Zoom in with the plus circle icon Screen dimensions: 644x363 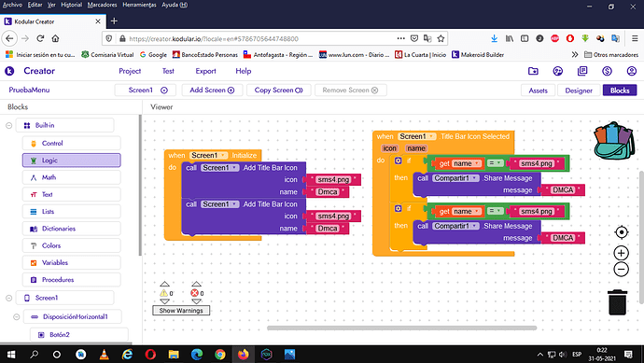(622, 253)
